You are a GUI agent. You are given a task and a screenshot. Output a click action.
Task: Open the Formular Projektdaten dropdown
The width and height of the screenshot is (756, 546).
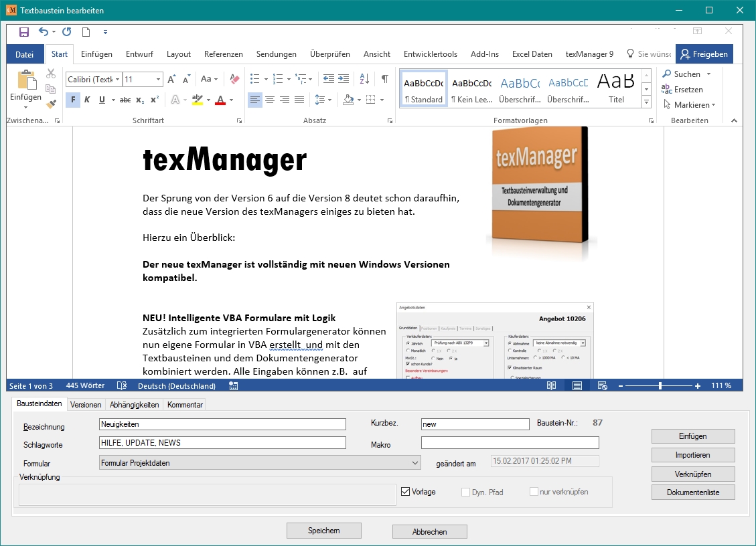pyautogui.click(x=414, y=462)
